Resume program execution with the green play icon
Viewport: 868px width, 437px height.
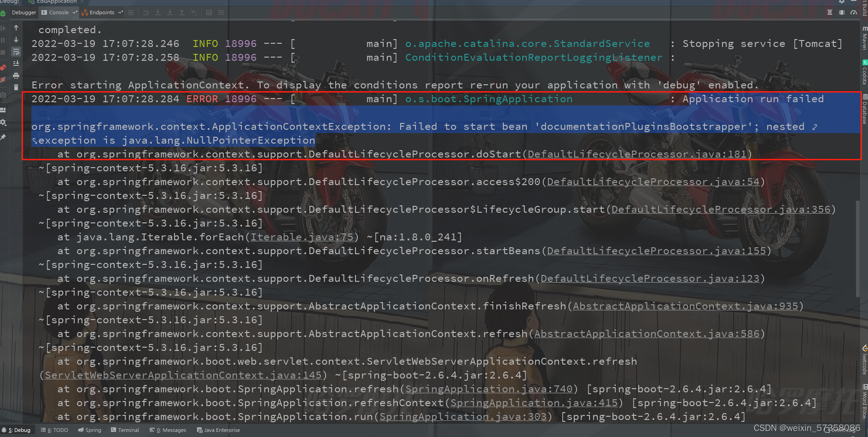[x=4, y=29]
